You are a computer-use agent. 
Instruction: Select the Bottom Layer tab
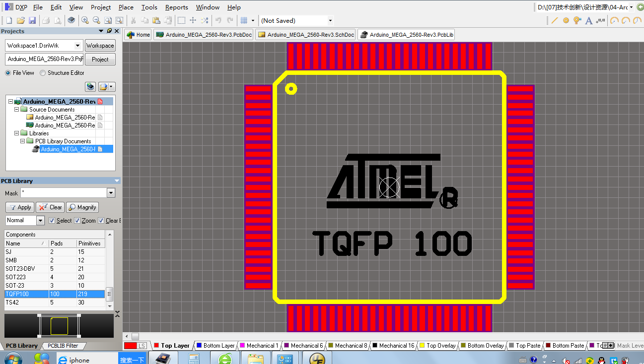[x=215, y=346]
